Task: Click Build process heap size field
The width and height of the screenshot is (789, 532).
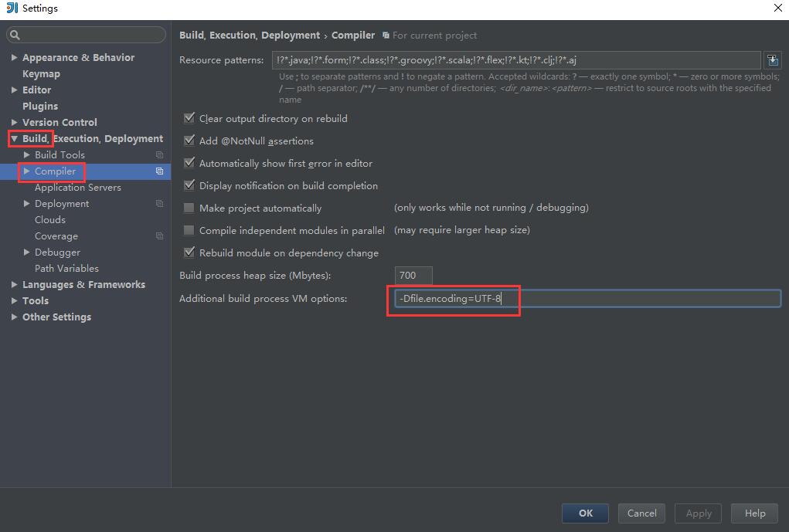Action: click(413, 276)
